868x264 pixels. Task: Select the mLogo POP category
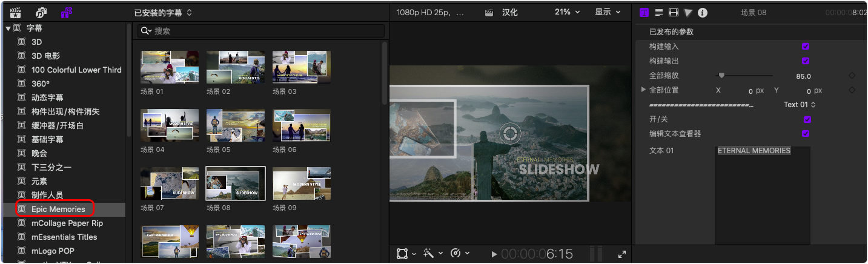[x=53, y=251]
